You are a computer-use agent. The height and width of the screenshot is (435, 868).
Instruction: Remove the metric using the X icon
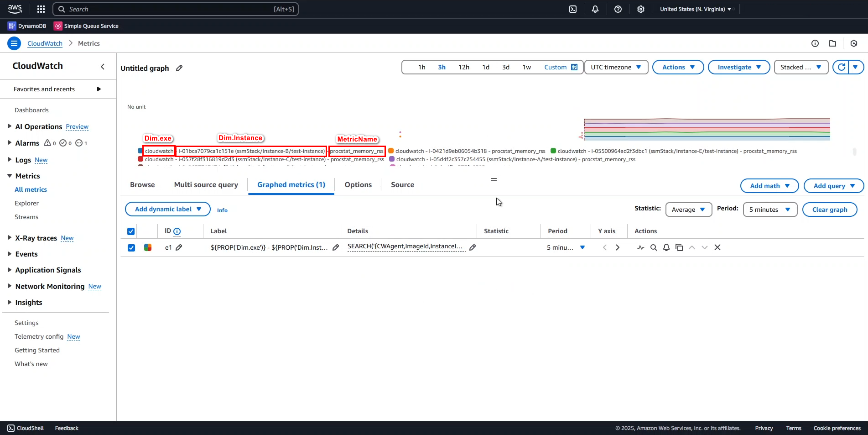click(717, 247)
